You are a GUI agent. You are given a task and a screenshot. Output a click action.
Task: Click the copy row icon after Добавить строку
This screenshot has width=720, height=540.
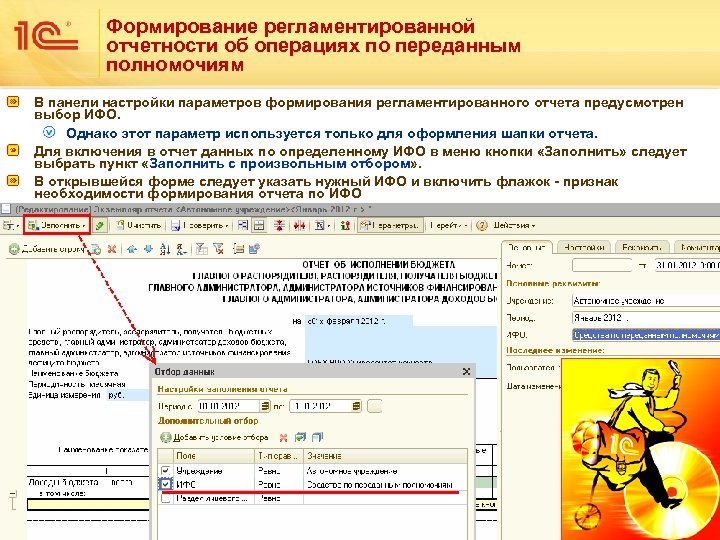pyautogui.click(x=96, y=249)
